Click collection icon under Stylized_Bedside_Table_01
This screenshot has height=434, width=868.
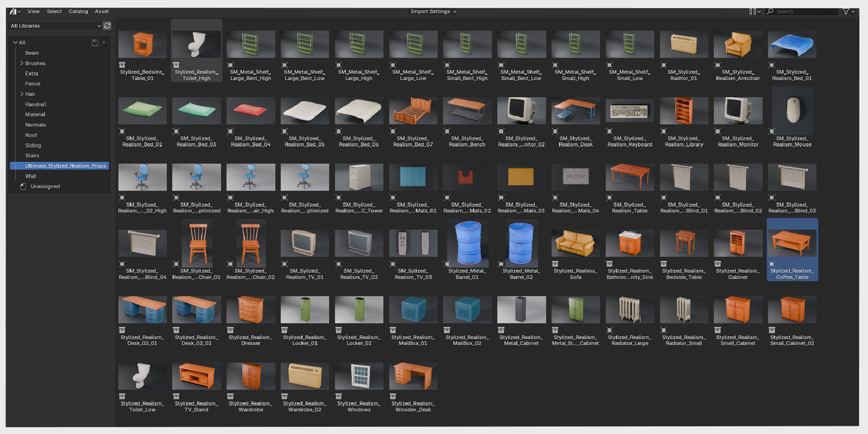[122, 65]
